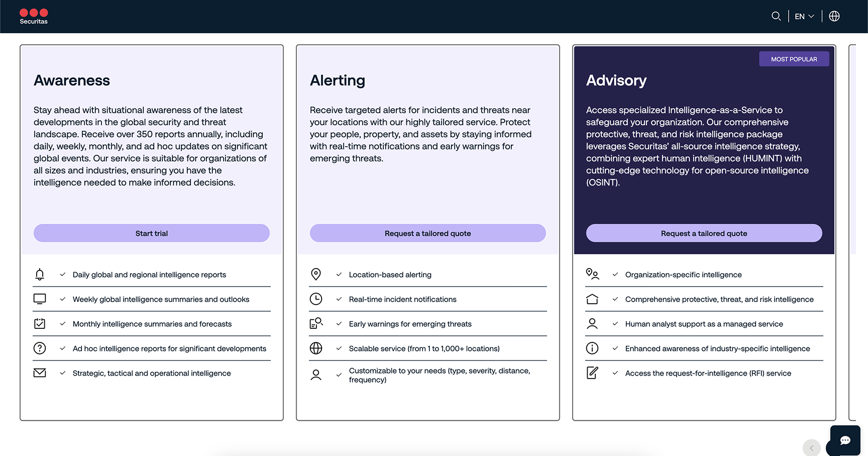Click the previous carousel arrow

tap(811, 448)
